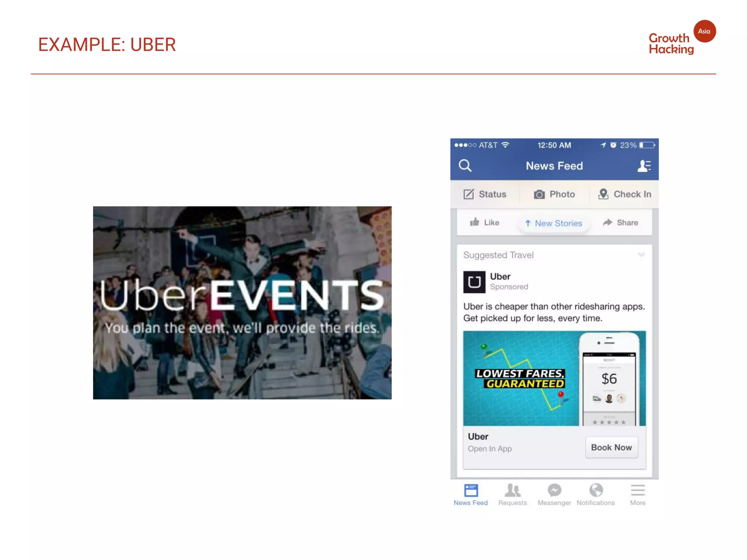The height and width of the screenshot is (560, 747).
Task: Tap the ad text 'Uber is cheaper than other ridesharing apps'
Action: (x=554, y=306)
